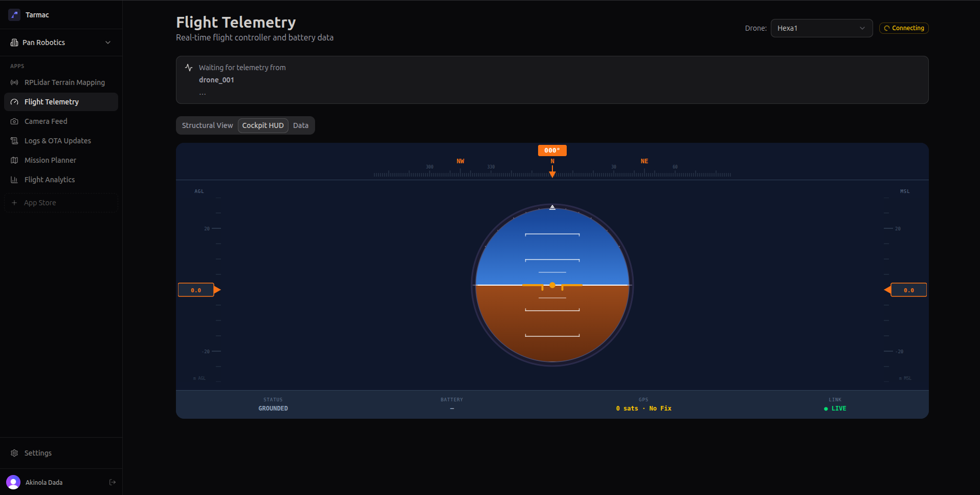Click the artificial horizon attitude indicator
This screenshot has height=495, width=980.
pos(552,285)
